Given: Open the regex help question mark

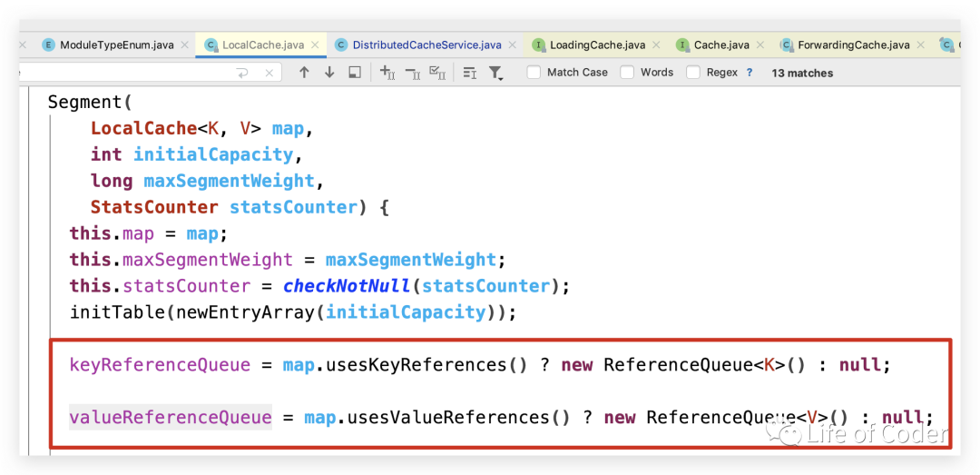Looking at the screenshot, I should point(750,73).
